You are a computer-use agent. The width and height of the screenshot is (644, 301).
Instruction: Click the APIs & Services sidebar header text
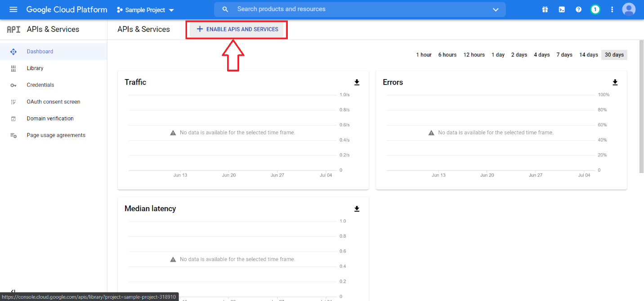[53, 29]
